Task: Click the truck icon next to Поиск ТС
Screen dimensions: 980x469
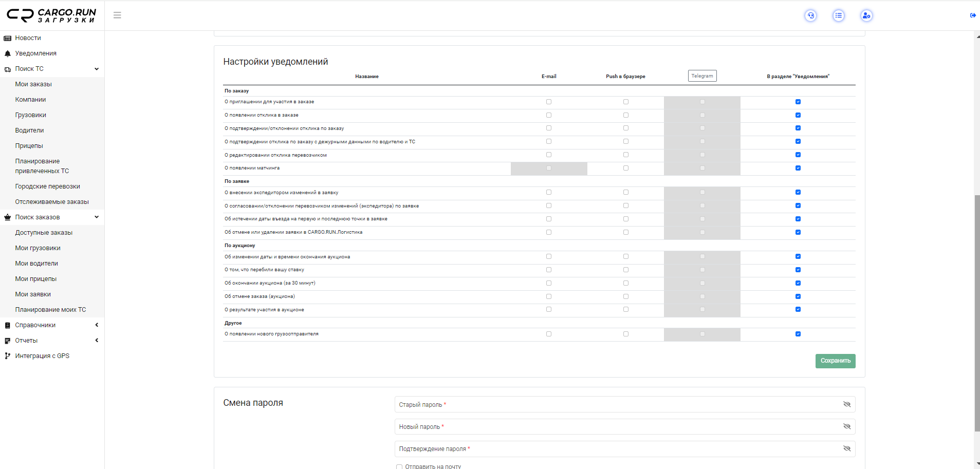Action: [x=8, y=69]
